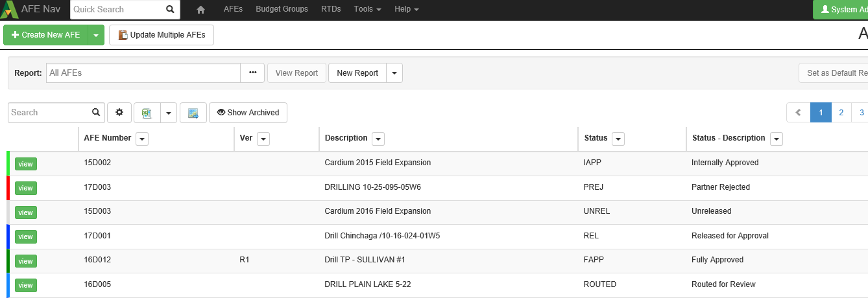868x298 pixels.
Task: Click the PREJ status cell
Action: [594, 187]
